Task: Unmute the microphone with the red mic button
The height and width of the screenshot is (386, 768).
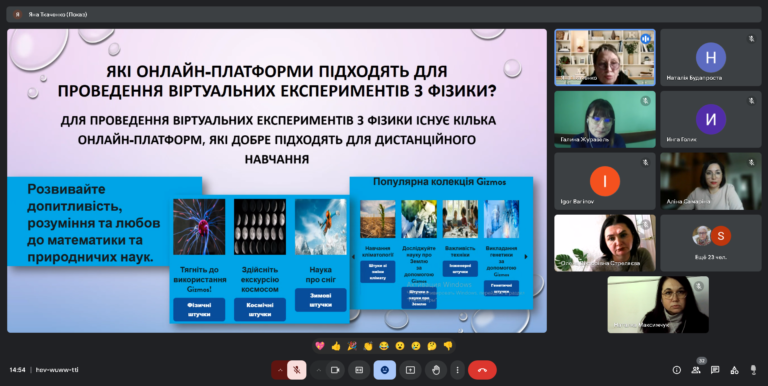Action: [x=297, y=370]
